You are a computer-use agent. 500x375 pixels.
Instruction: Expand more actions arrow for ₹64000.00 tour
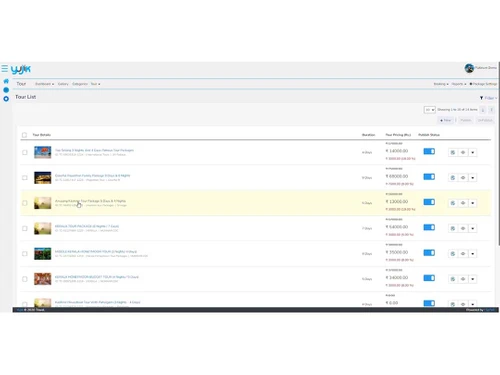(x=473, y=228)
